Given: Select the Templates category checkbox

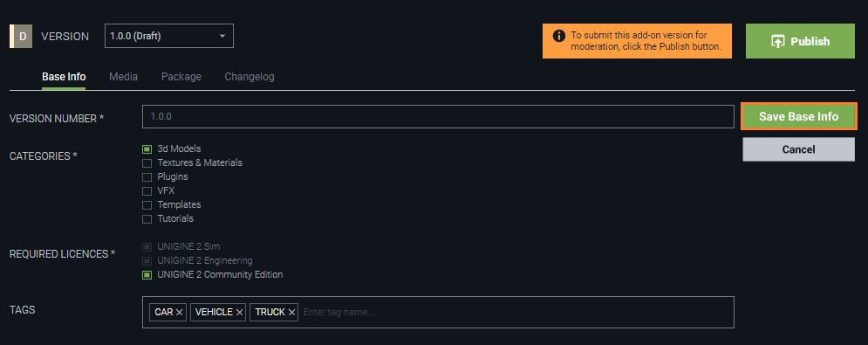Looking at the screenshot, I should point(147,205).
